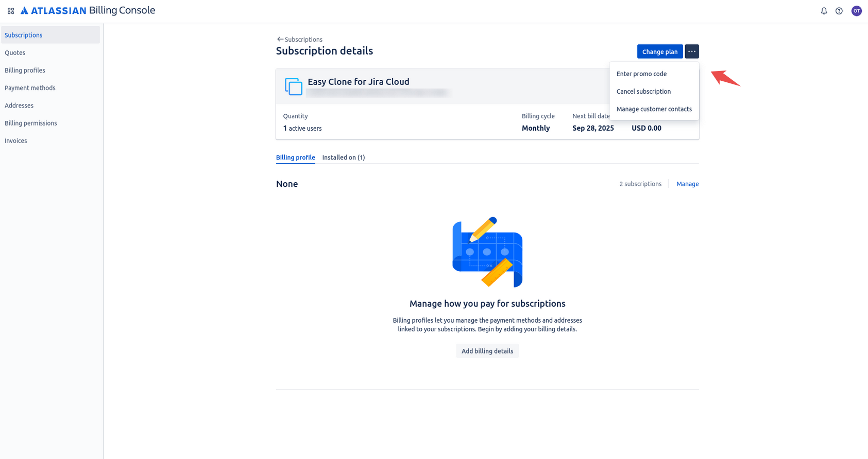Click the 2 subscriptions text
Image resolution: width=868 pixels, height=459 pixels.
point(640,184)
